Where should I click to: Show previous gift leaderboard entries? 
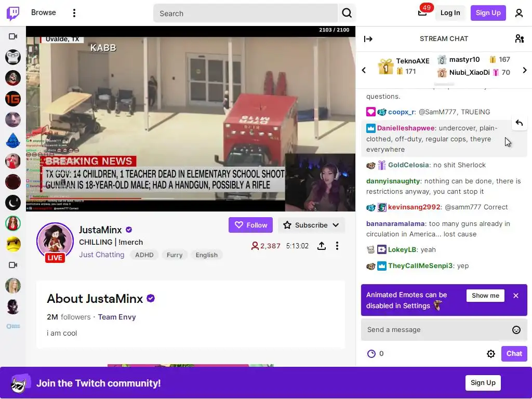click(364, 70)
